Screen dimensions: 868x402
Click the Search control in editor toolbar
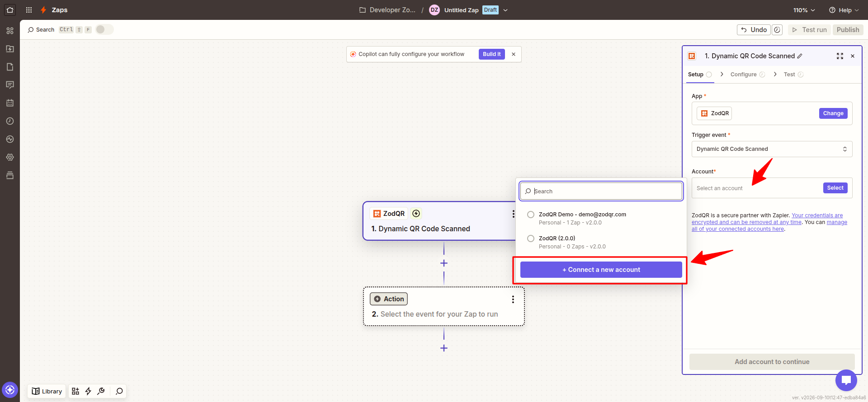tap(41, 30)
